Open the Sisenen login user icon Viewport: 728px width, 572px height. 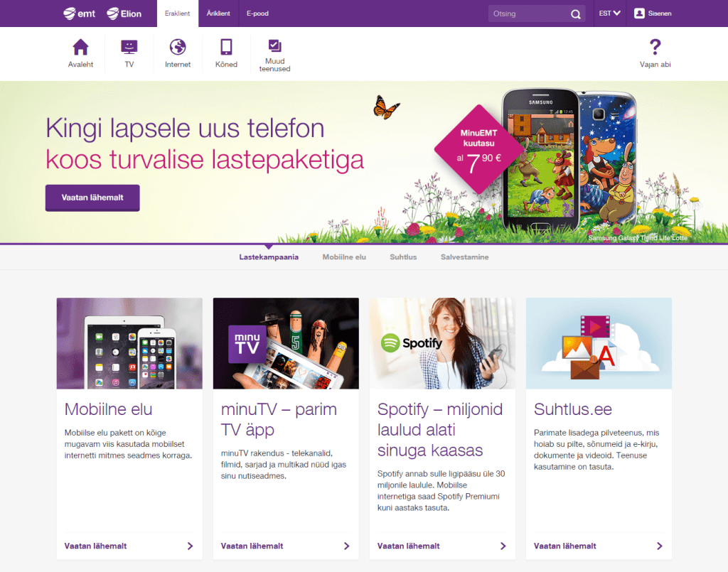click(639, 14)
